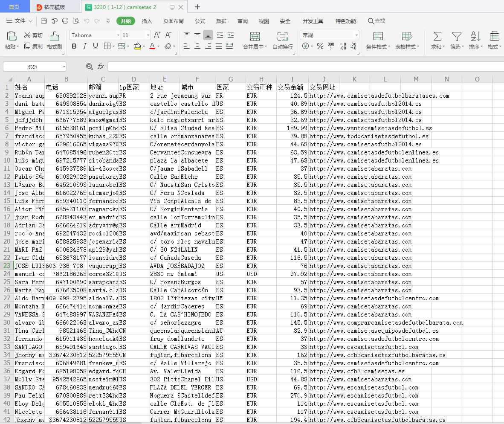Expand the Merge and Center arrow
Image resolution: width=504 pixels, height=424 pixels.
(266, 46)
